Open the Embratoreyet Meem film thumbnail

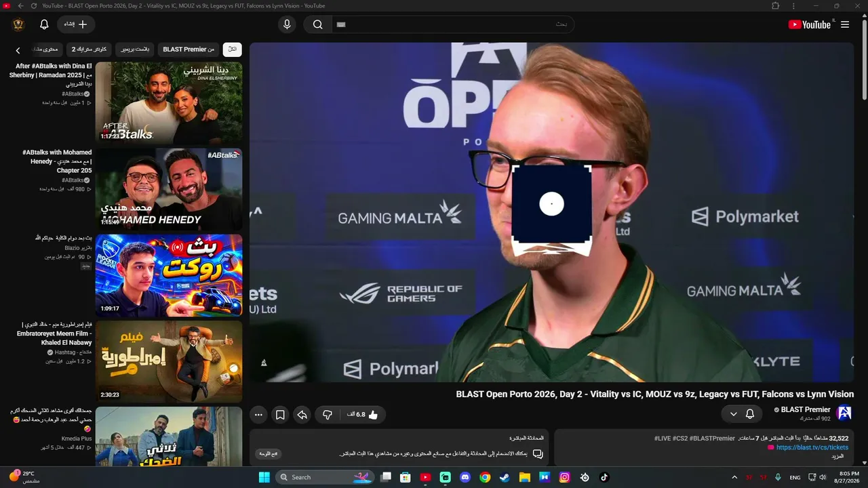click(x=169, y=361)
